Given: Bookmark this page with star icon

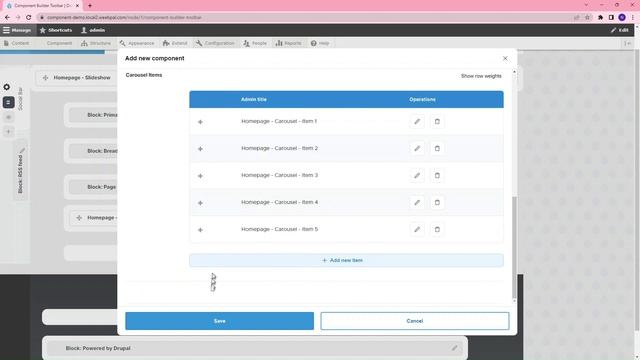Looking at the screenshot, I should pos(587,18).
